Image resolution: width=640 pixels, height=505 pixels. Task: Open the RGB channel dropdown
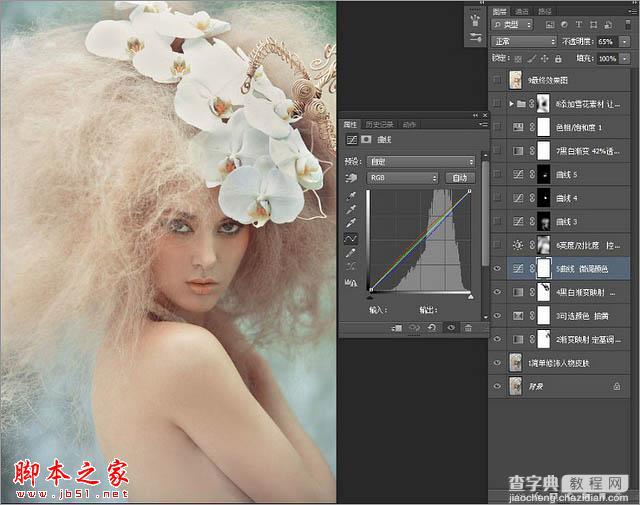[402, 178]
